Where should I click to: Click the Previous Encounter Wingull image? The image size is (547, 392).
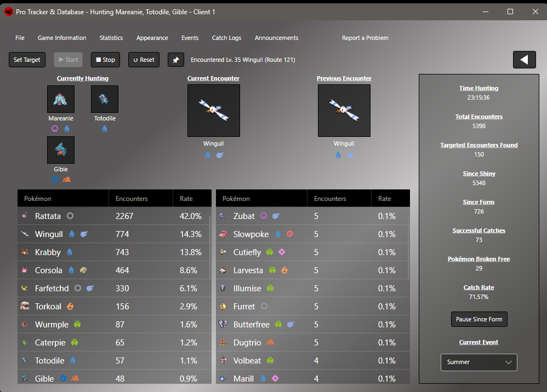344,111
